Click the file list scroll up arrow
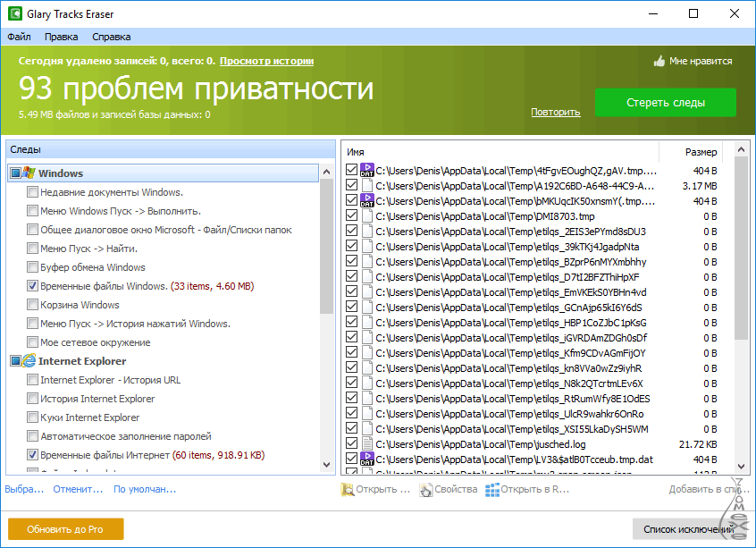 741,149
